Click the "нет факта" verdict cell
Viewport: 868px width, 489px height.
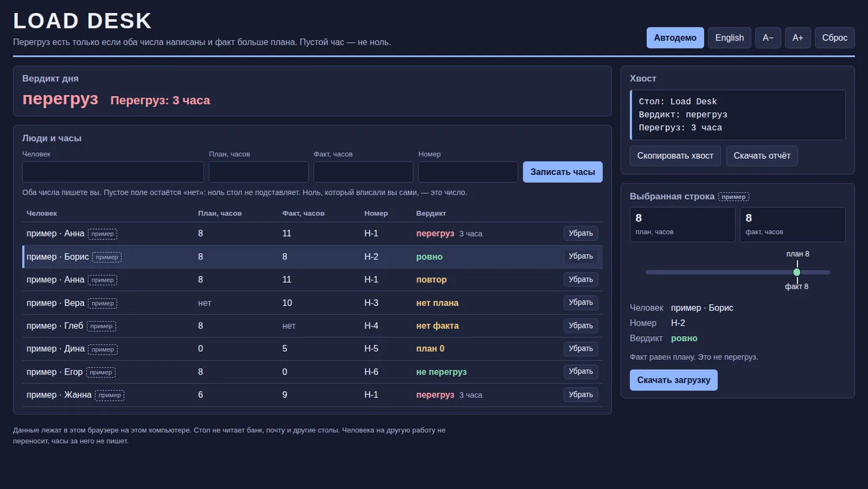[x=437, y=326]
